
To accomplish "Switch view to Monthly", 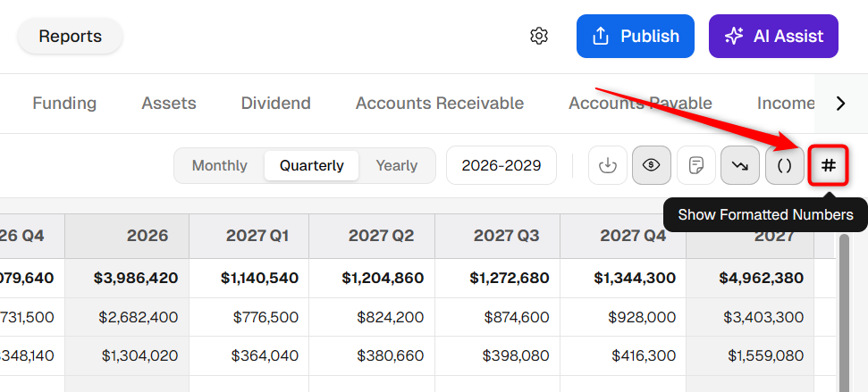I will point(219,165).
